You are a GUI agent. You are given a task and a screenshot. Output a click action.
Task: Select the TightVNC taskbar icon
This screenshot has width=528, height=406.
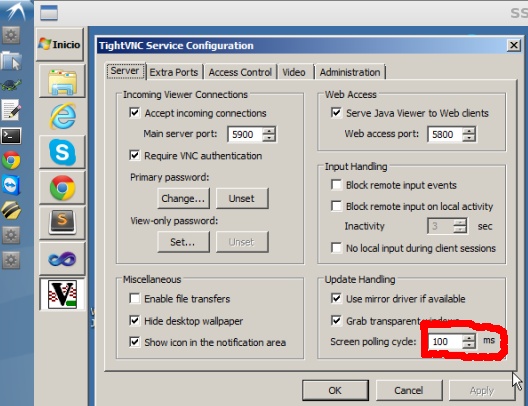pyautogui.click(x=62, y=294)
